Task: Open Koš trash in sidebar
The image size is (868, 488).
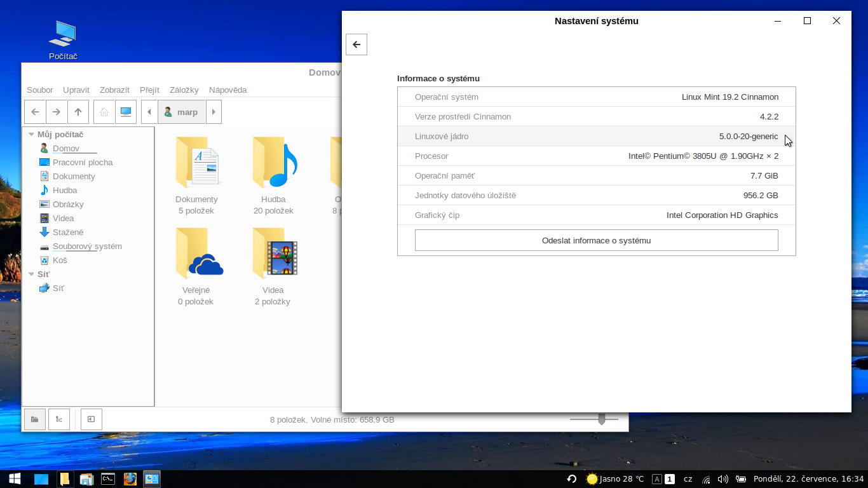Action: [x=60, y=261]
